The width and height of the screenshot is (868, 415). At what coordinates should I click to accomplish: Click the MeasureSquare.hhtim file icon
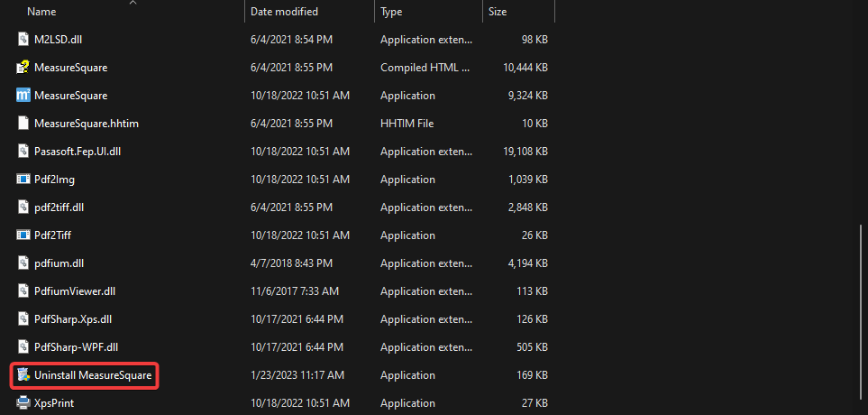pos(24,124)
